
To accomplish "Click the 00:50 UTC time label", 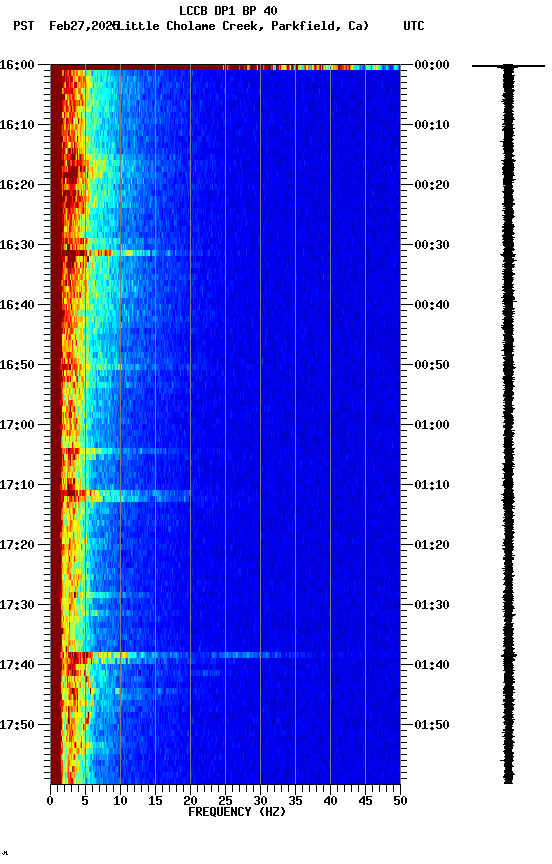I will point(432,365).
